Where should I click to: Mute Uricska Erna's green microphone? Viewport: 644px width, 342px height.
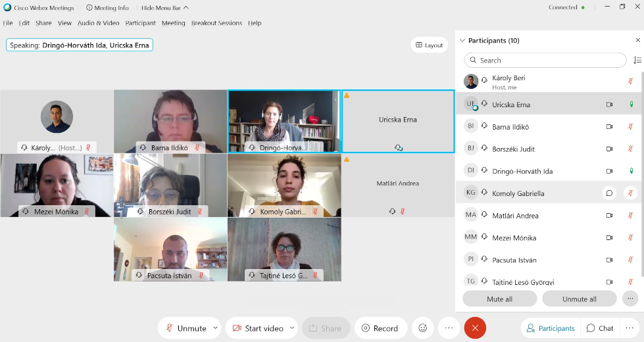tap(632, 105)
